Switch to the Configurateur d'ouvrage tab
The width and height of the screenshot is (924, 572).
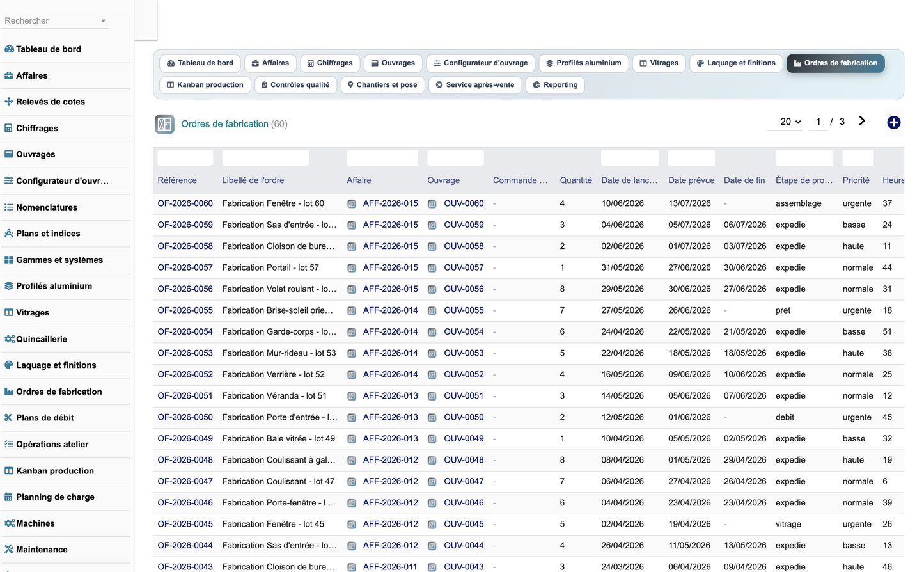tap(480, 63)
